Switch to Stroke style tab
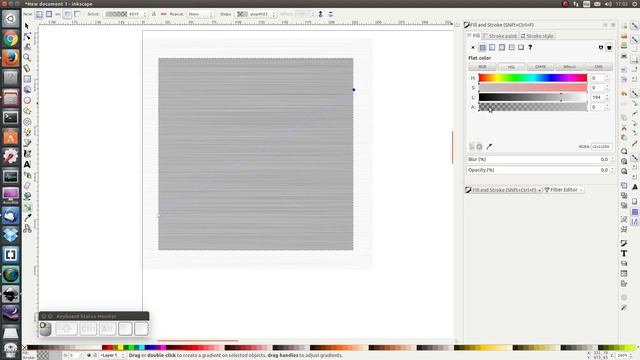Viewport: 640px width, 360px height. [x=537, y=36]
